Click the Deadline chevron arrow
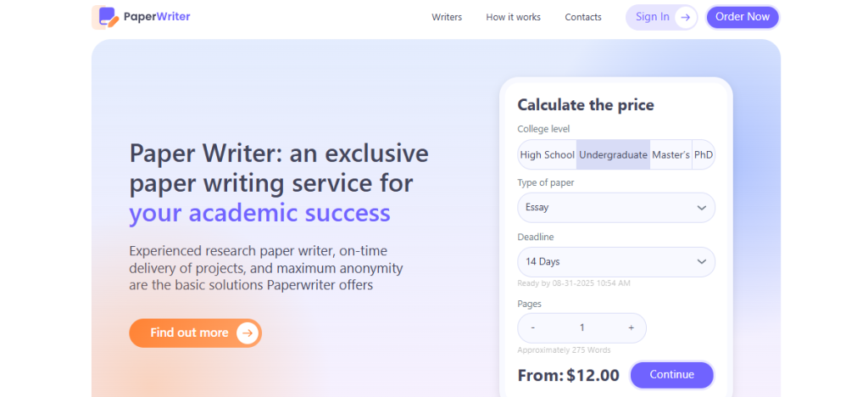The height and width of the screenshot is (397, 868). click(701, 261)
